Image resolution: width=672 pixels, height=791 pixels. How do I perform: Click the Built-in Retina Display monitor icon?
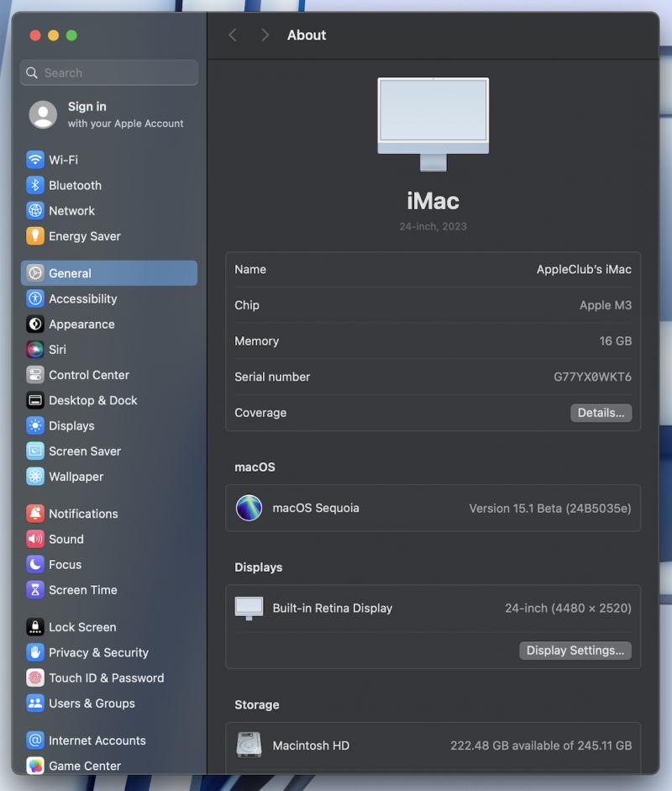click(249, 609)
